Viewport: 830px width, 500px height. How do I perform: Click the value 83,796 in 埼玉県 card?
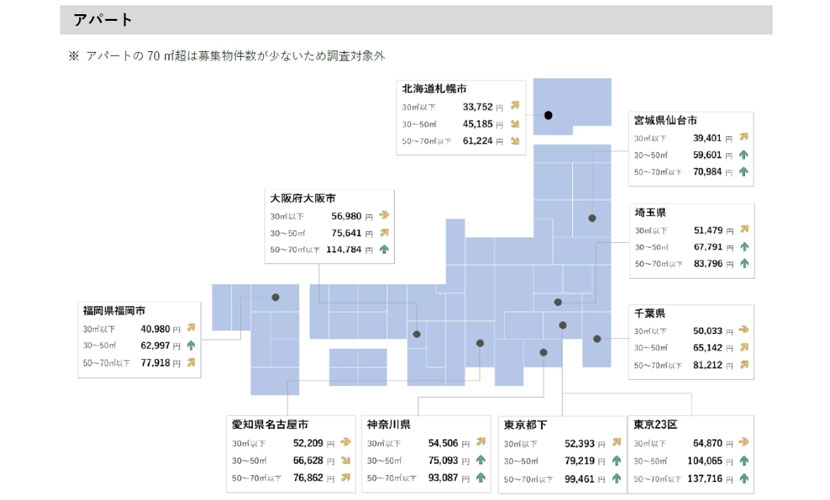[708, 263]
